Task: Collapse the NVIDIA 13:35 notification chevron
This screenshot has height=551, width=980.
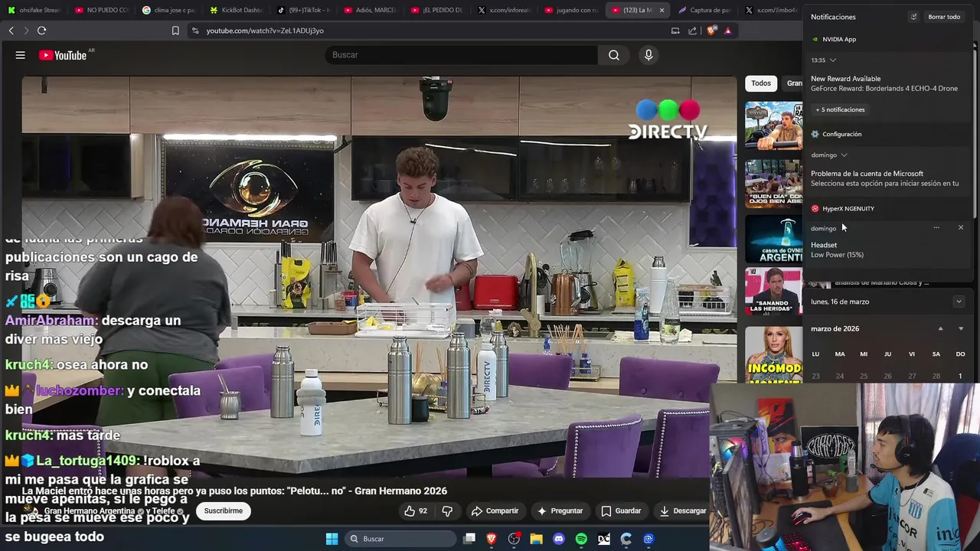Action: click(833, 60)
